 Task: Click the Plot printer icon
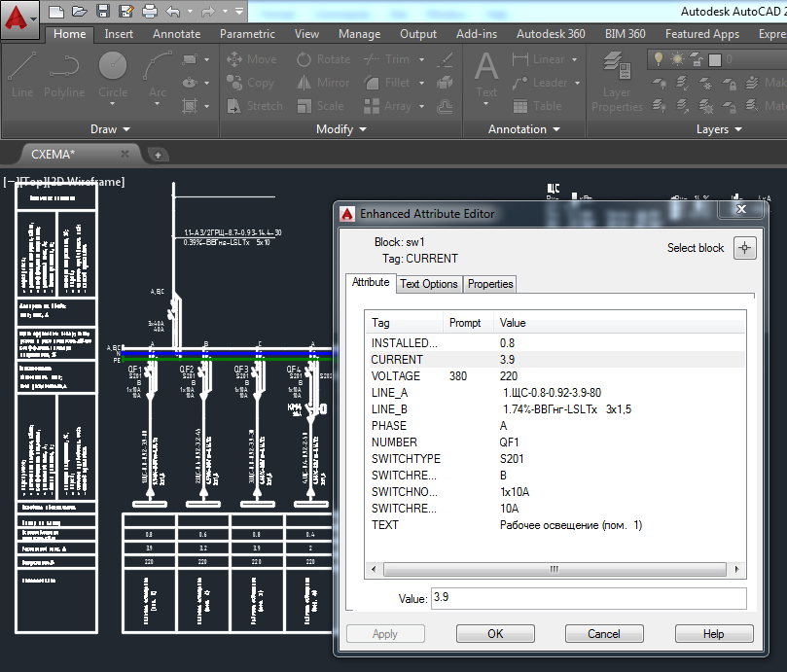[x=150, y=12]
